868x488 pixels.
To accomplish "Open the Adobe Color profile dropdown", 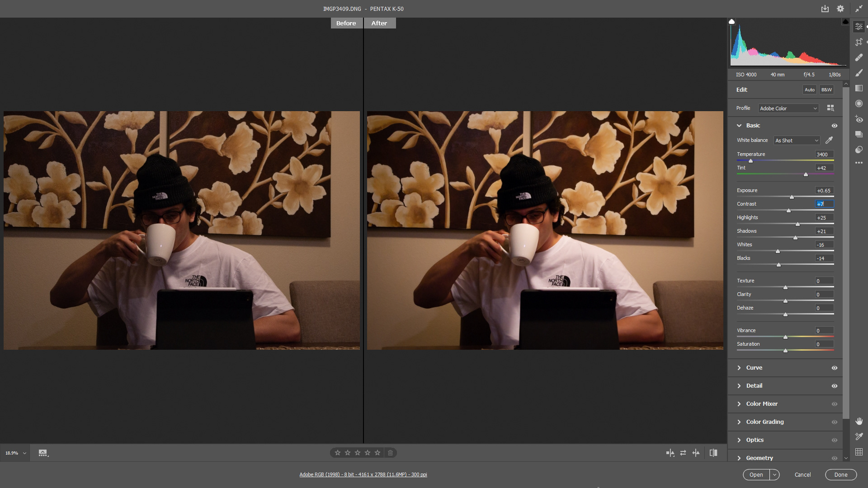I will tap(788, 108).
